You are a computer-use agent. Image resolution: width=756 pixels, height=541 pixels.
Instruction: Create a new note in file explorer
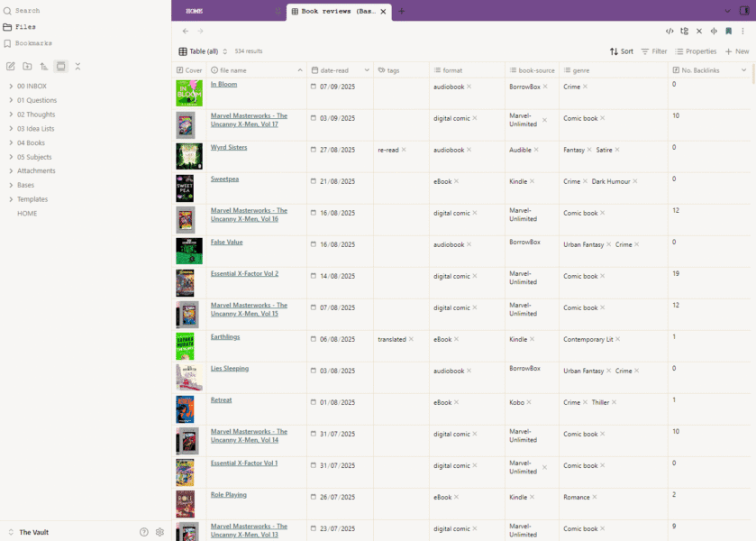click(11, 67)
